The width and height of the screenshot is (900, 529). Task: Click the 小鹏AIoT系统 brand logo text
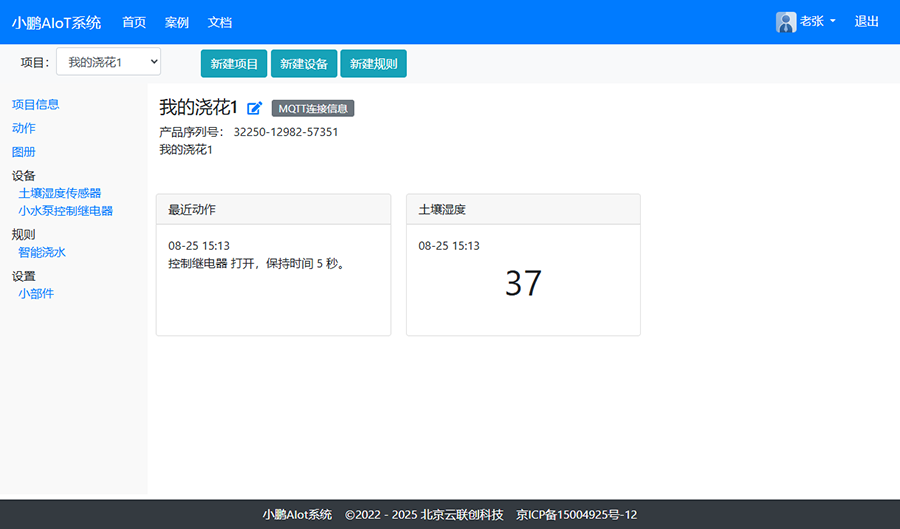coord(57,22)
